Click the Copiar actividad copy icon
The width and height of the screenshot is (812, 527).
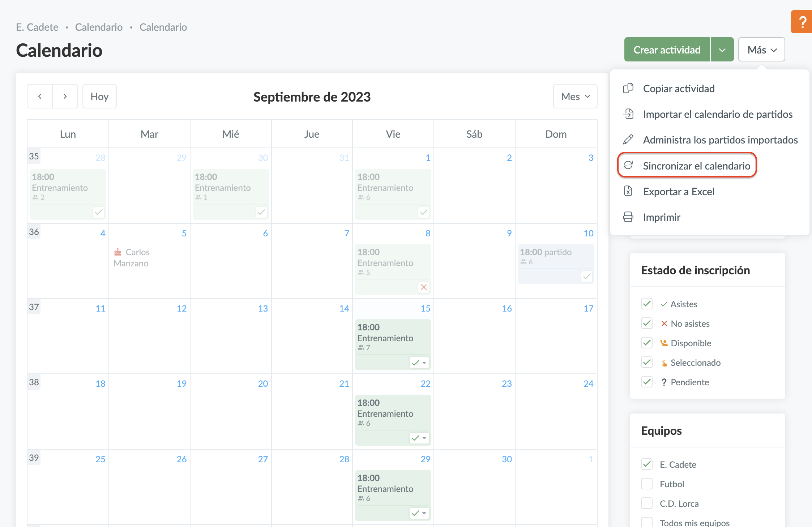(628, 88)
